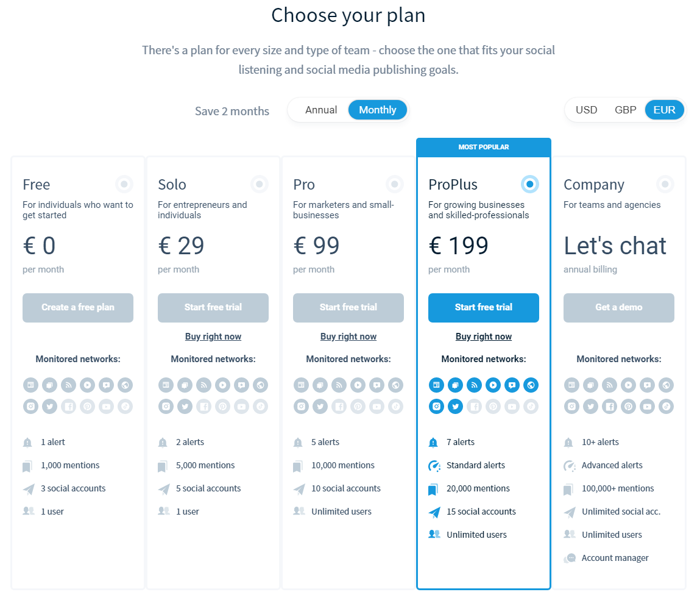This screenshot has height=603, width=700.
Task: Click the Twitter icon in ProPlus networks
Action: click(x=455, y=407)
